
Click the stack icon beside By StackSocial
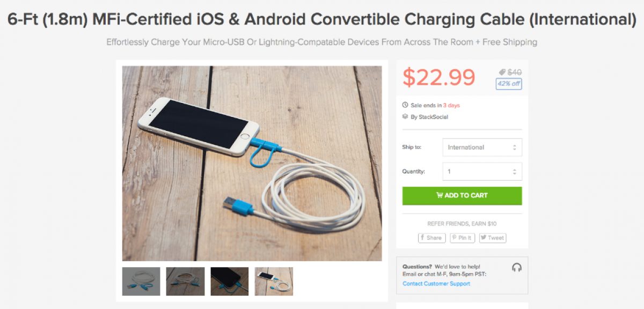(405, 116)
